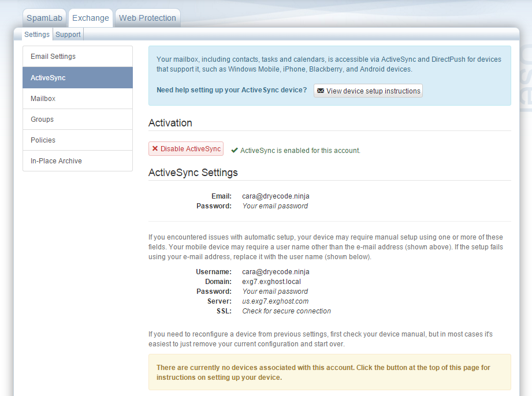
Task: Open Email Settings in the sidebar
Action: coord(77,57)
